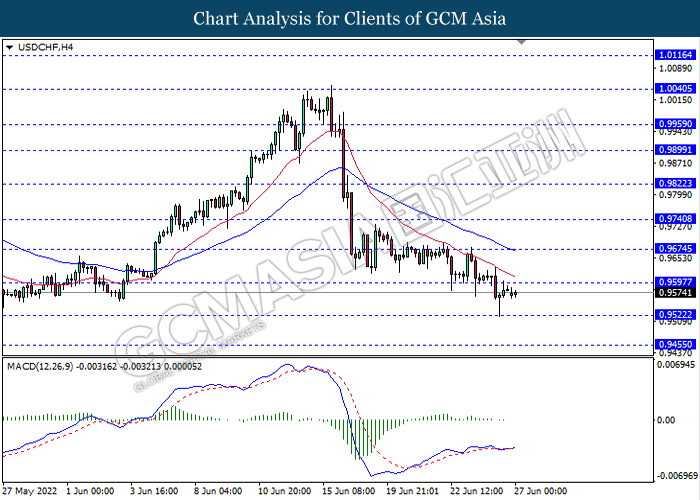Screen dimensions: 700x500
Task: Click the 3 Jun 16:00 time label
Action: tap(154, 491)
